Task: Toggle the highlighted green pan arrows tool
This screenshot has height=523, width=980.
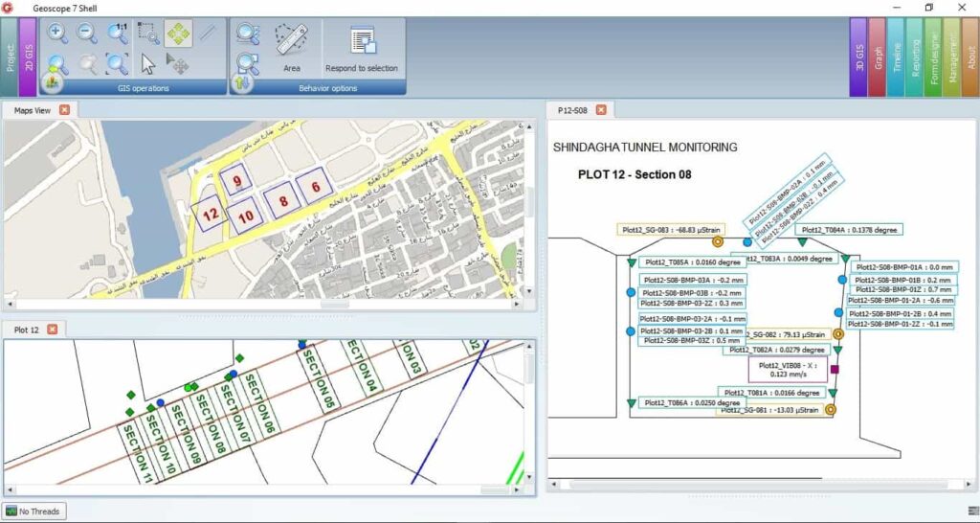Action: [178, 34]
